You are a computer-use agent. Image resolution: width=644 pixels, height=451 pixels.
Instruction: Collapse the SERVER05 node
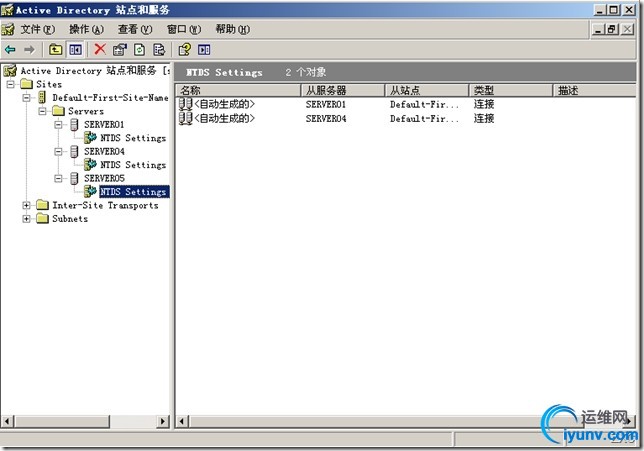[58, 178]
